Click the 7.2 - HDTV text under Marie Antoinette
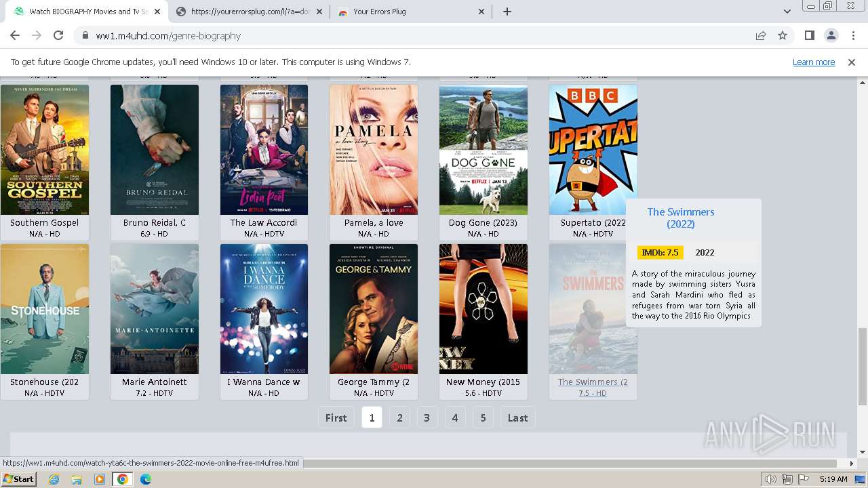 tap(154, 393)
